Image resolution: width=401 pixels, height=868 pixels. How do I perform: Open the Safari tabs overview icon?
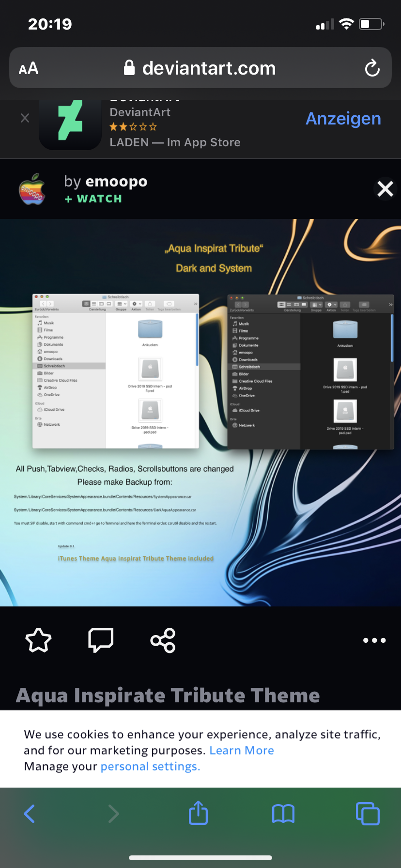pos(368,813)
